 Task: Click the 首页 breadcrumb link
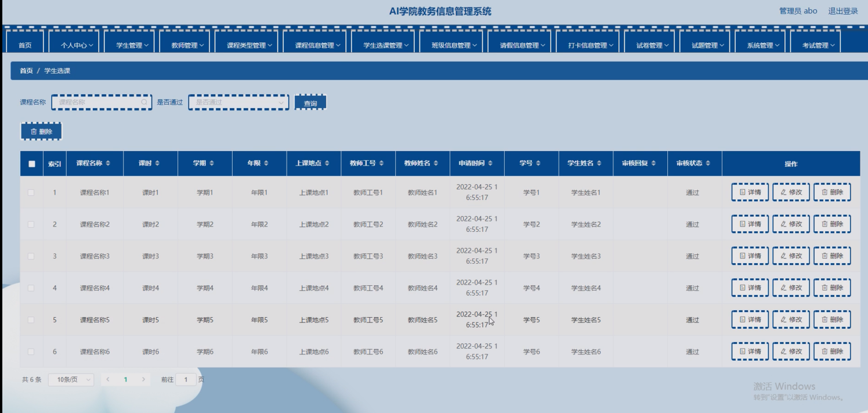pyautogui.click(x=26, y=71)
